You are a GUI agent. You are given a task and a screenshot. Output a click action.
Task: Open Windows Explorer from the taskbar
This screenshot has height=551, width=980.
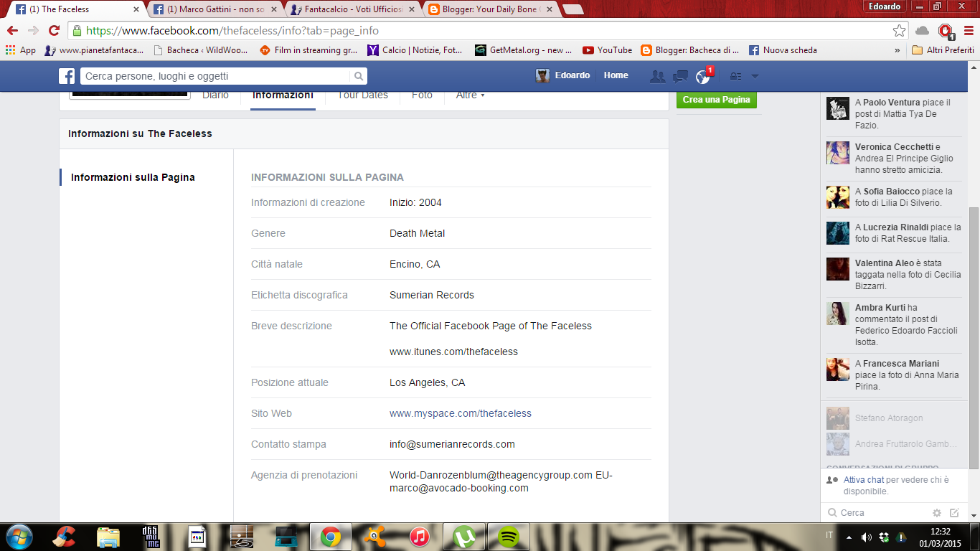(x=108, y=537)
